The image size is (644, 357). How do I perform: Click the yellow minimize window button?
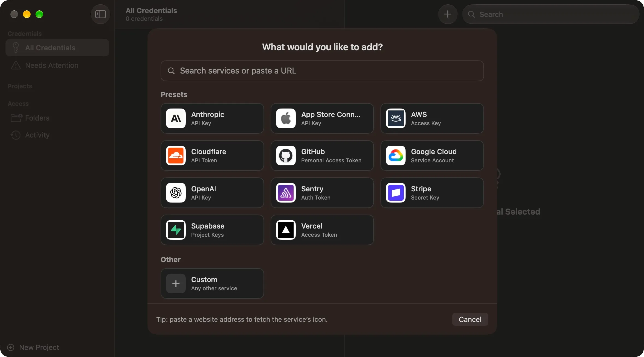[x=27, y=14]
